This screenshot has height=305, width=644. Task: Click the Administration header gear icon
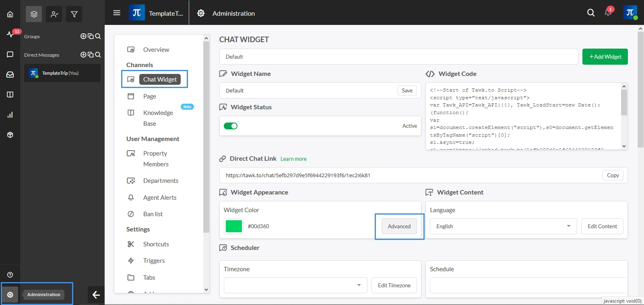click(201, 13)
